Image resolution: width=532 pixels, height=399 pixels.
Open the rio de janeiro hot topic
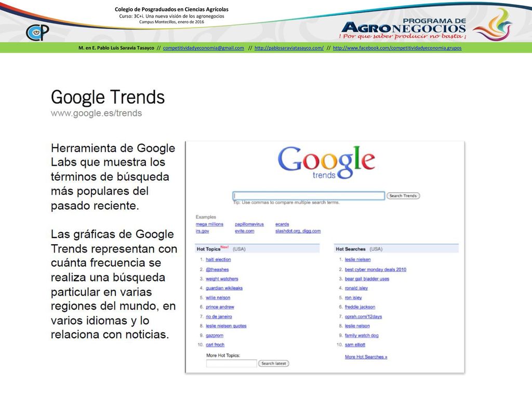pyautogui.click(x=219, y=316)
